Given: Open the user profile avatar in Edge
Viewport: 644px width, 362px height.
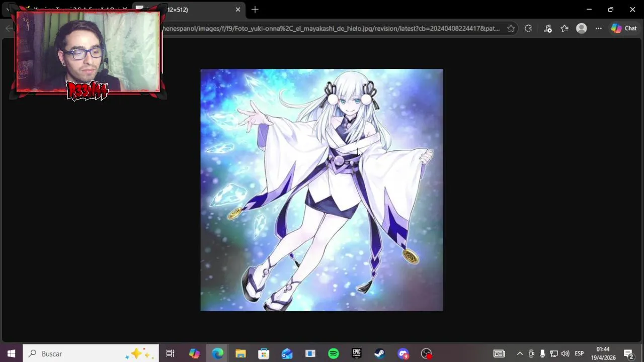Looking at the screenshot, I should click(x=582, y=29).
